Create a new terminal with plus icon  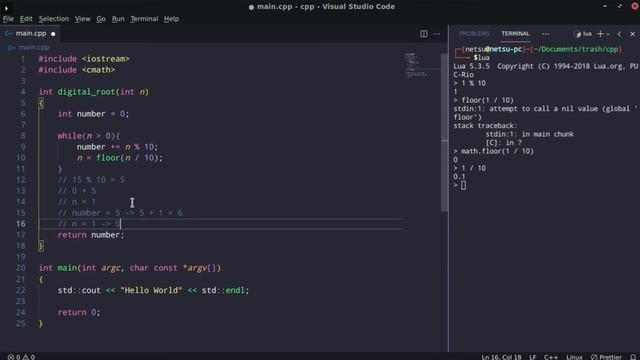click(600, 34)
